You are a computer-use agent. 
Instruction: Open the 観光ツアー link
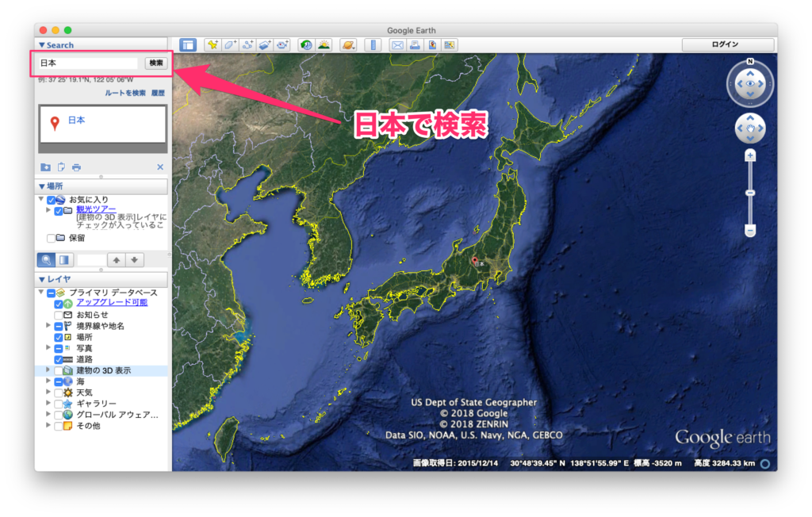pyautogui.click(x=93, y=209)
